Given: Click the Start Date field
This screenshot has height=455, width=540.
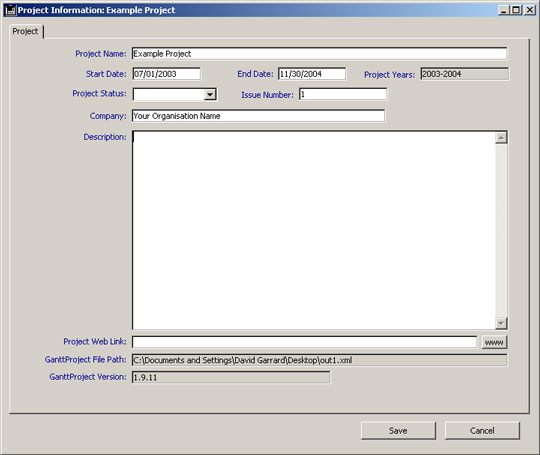Looking at the screenshot, I should pos(166,74).
